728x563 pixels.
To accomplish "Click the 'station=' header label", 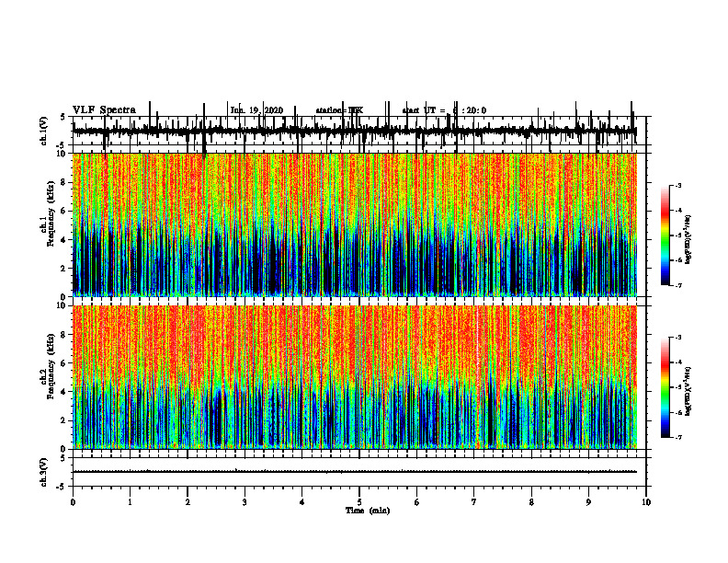I will (x=331, y=110).
